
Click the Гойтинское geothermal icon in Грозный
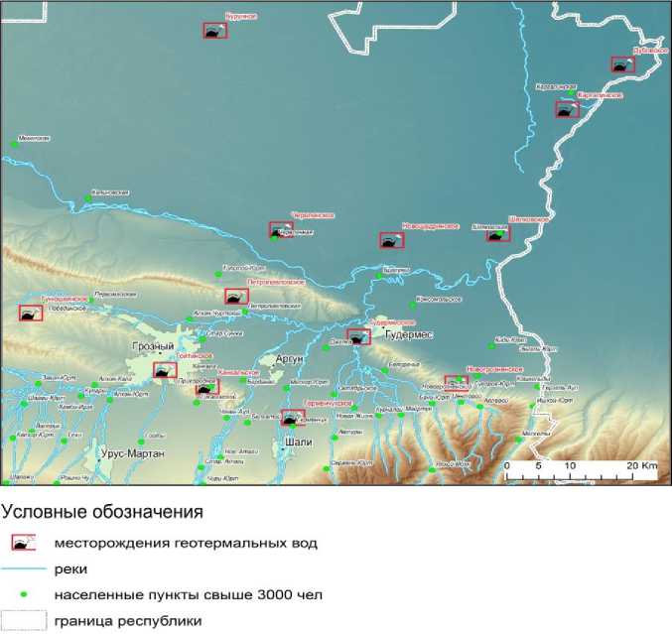click(x=165, y=370)
